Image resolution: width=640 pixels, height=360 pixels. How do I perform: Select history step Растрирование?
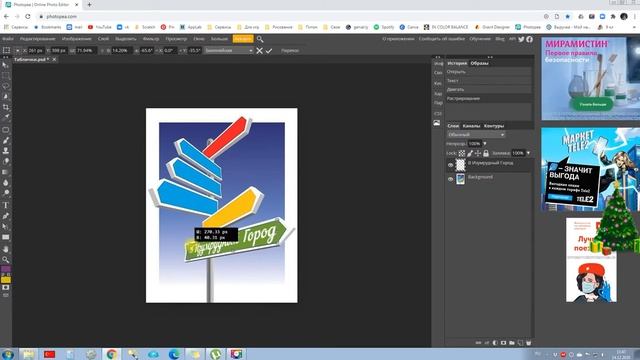(489, 98)
